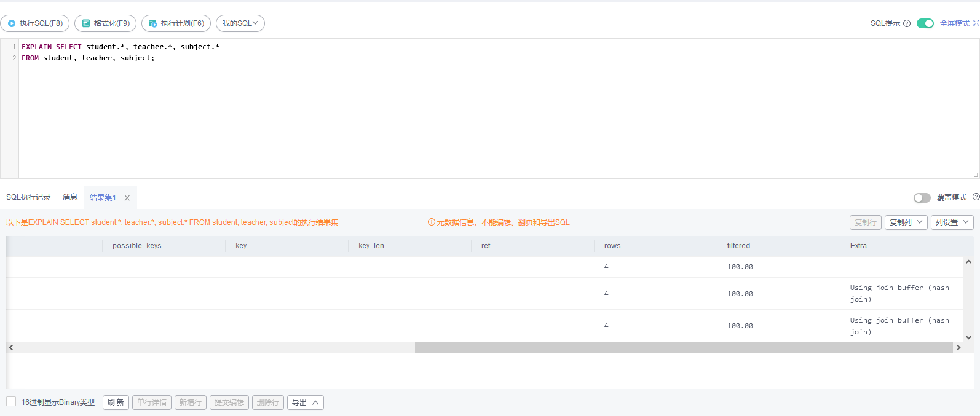Click the 单行详情 button

click(152, 402)
